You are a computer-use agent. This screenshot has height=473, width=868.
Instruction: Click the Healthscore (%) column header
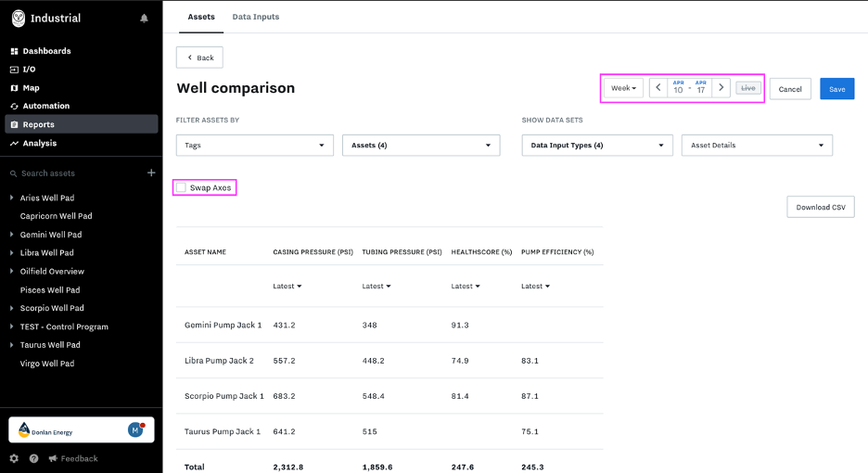click(x=481, y=252)
